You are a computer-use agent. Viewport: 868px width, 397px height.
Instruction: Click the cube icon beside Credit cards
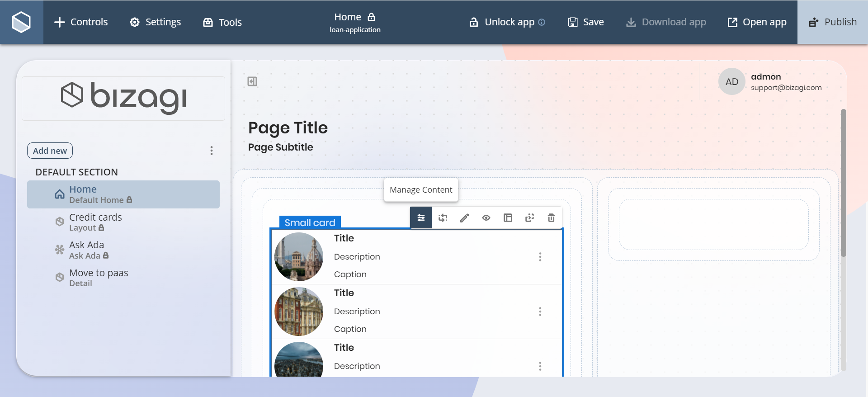(60, 222)
